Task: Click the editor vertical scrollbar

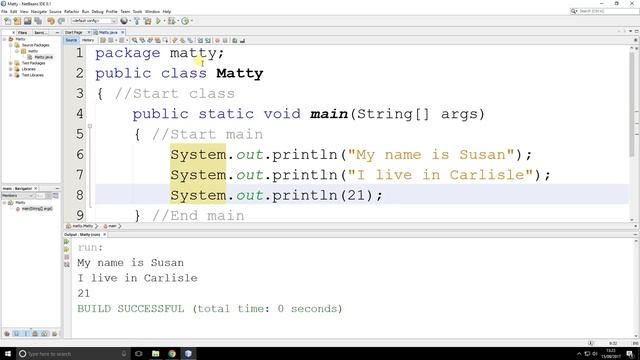Action: point(632,104)
